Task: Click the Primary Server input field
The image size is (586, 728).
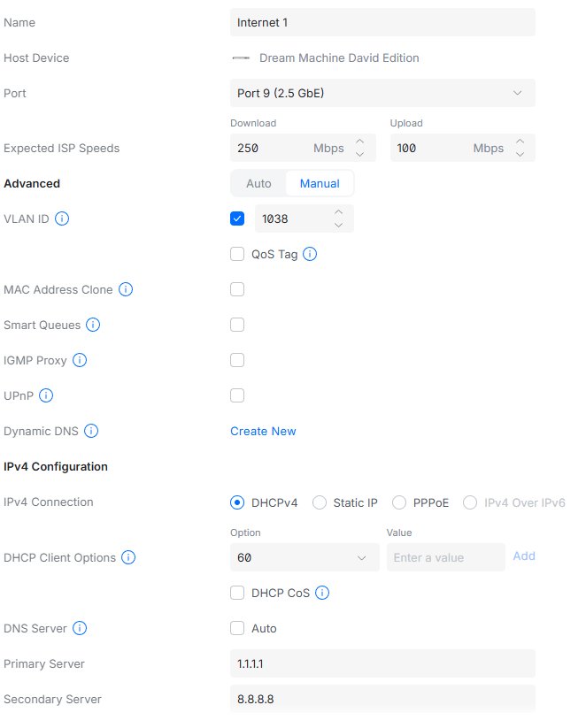Action: (x=382, y=663)
